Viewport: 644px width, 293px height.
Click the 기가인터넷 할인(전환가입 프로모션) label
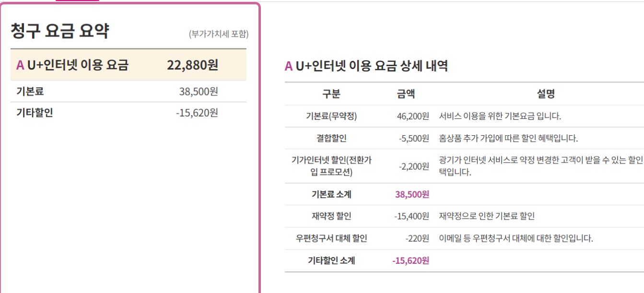click(x=331, y=166)
